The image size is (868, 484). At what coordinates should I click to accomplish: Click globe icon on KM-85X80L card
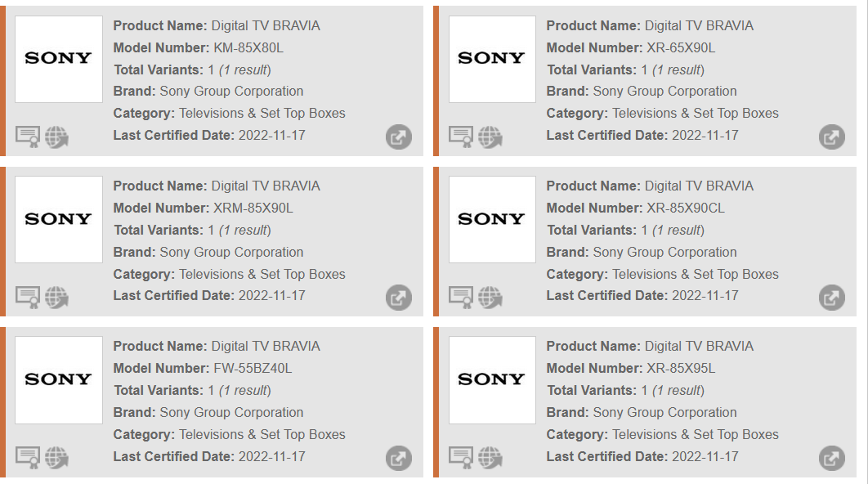(56, 137)
